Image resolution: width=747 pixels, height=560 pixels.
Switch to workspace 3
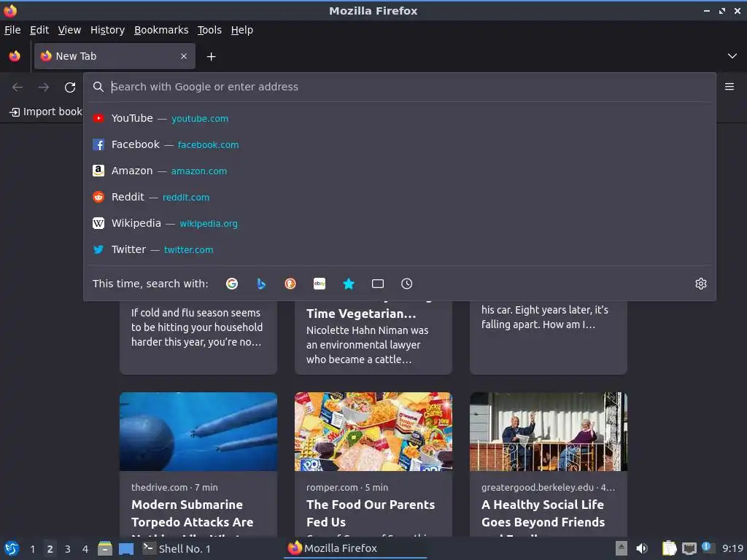pyautogui.click(x=68, y=549)
